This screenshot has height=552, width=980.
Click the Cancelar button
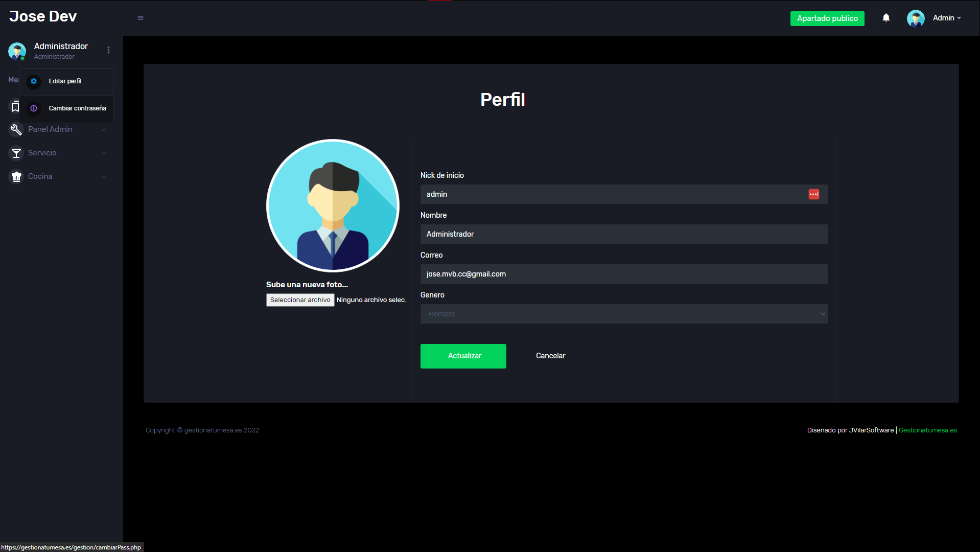click(550, 356)
